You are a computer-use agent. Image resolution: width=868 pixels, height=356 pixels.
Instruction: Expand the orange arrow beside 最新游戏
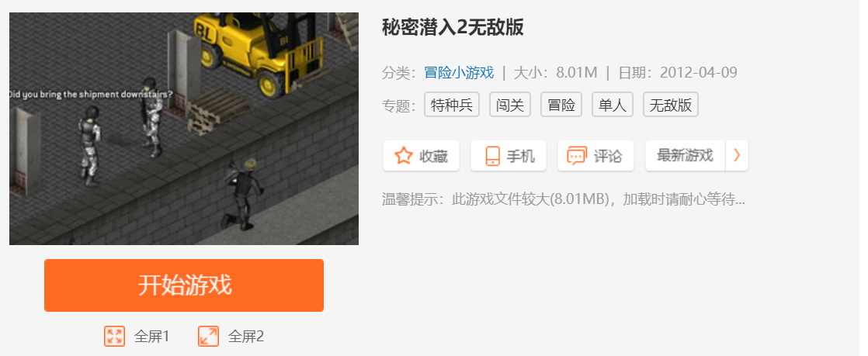(737, 155)
